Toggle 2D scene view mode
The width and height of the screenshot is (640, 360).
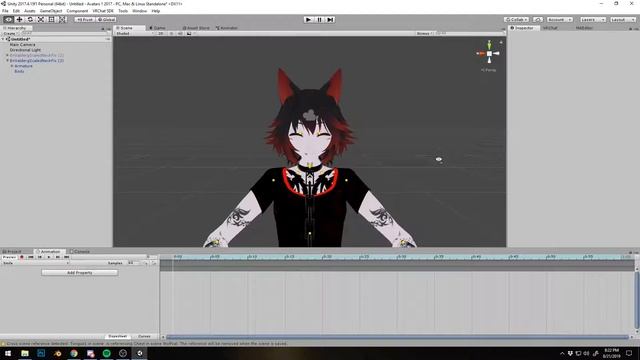(x=161, y=33)
